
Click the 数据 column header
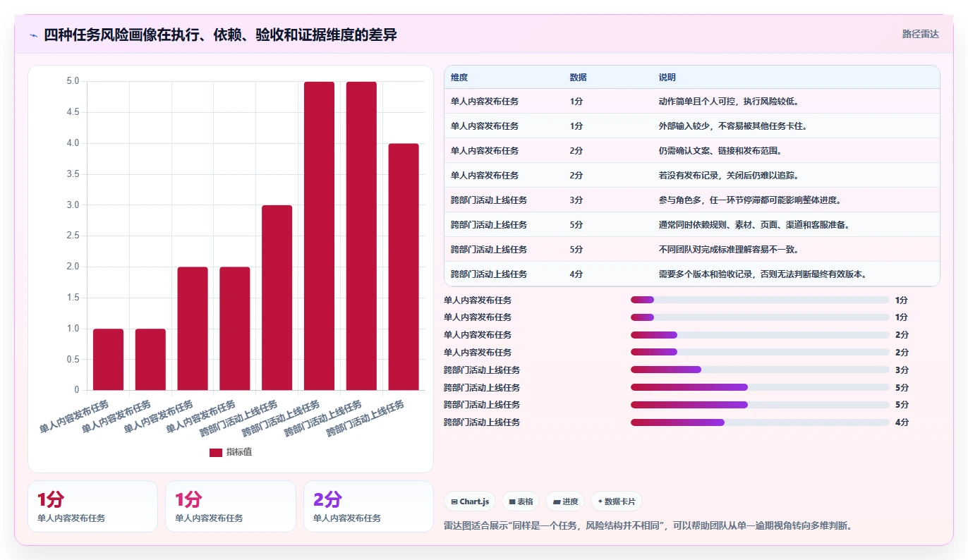578,78
